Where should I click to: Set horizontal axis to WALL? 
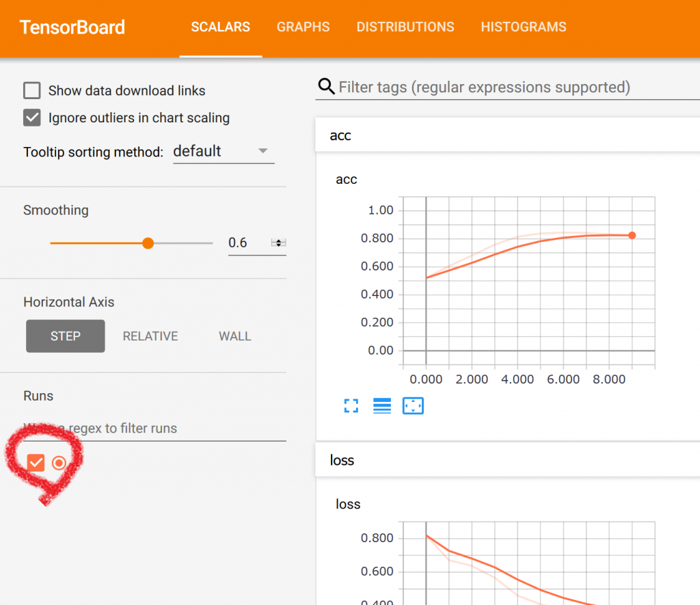(x=235, y=336)
